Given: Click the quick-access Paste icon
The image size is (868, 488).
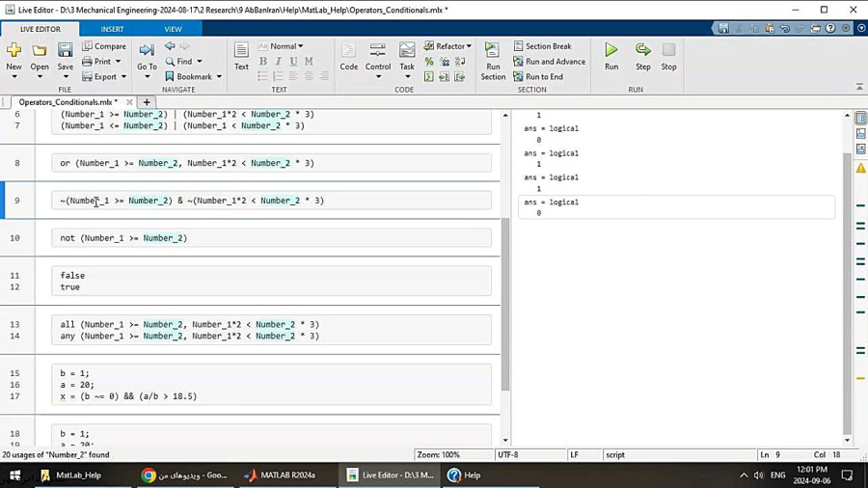Looking at the screenshot, I should pyautogui.click(x=770, y=28).
